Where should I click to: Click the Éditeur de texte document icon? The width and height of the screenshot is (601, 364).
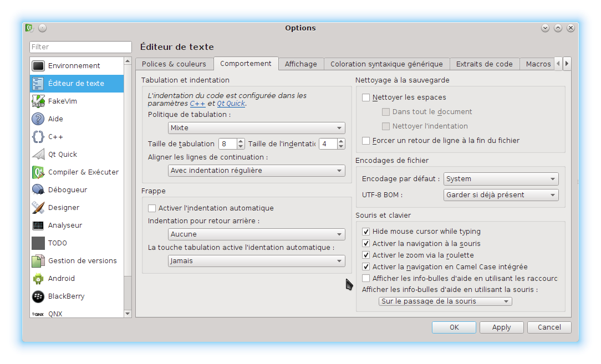[38, 84]
